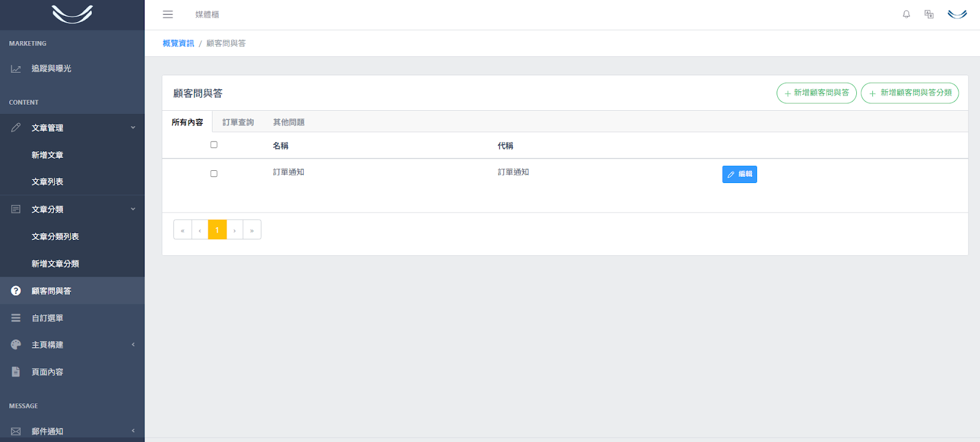Click the 顧客問與答 breadcrumb text
The width and height of the screenshot is (980, 442).
[226, 43]
